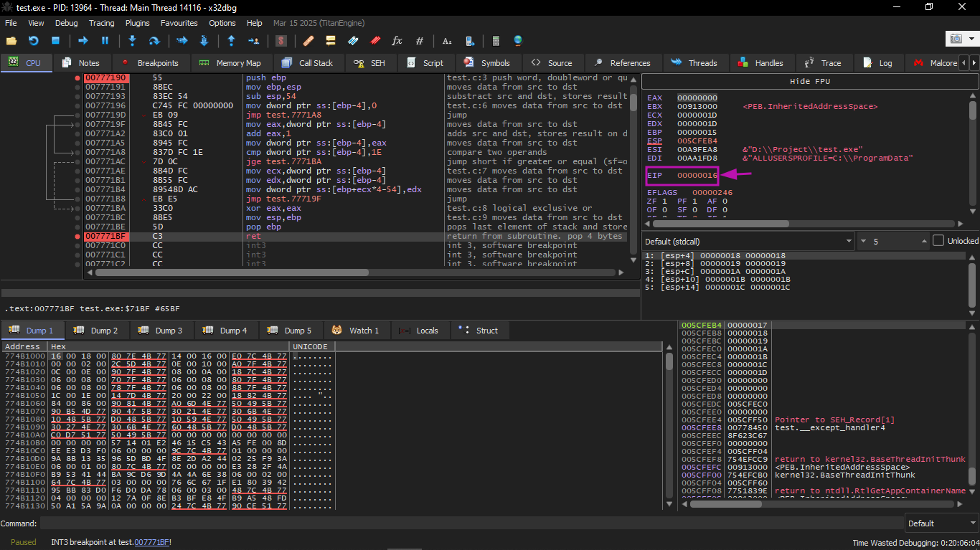Toggle breakpoint bullet at address 00777196
The width and height of the screenshot is (980, 550).
tap(77, 105)
